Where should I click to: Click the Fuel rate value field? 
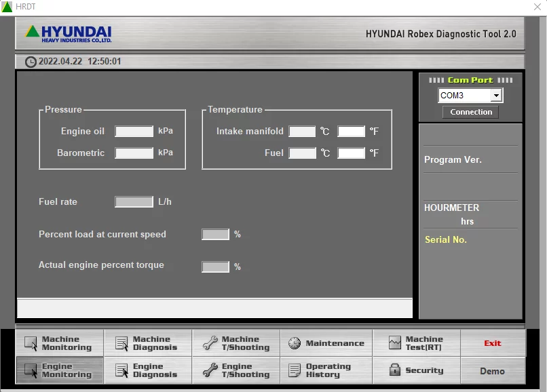[133, 201]
